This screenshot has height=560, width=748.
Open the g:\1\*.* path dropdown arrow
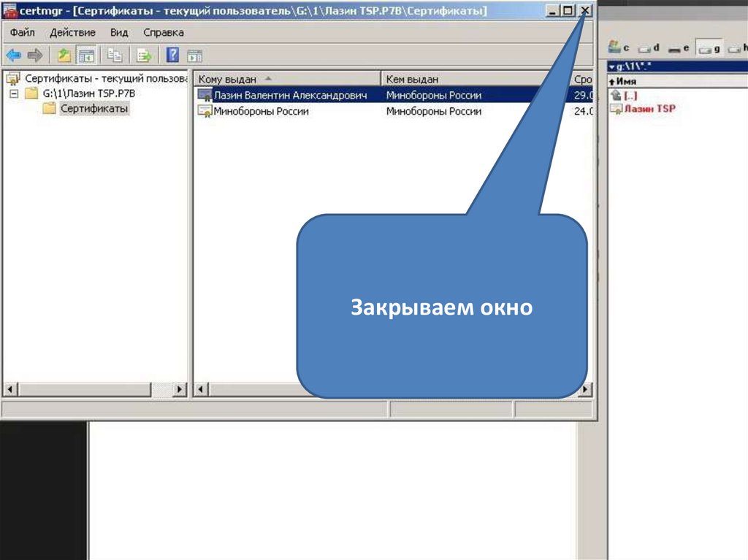click(611, 66)
